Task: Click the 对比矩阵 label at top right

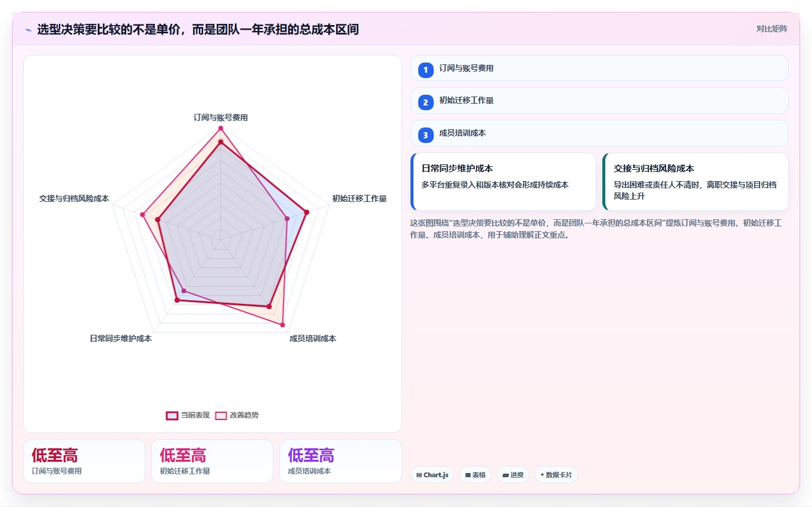Action: [772, 29]
